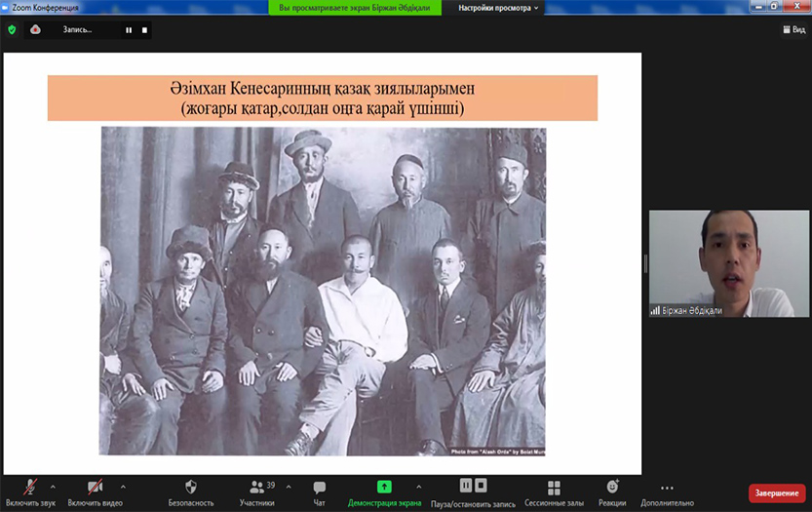Open the Безопасность shield icon
The height and width of the screenshot is (512, 812).
click(x=190, y=488)
